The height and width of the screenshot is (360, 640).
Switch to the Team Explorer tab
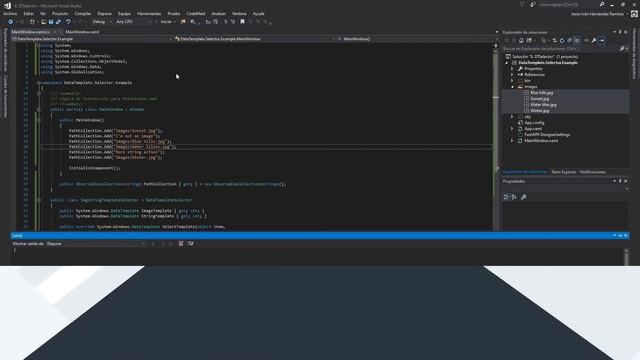click(x=563, y=172)
